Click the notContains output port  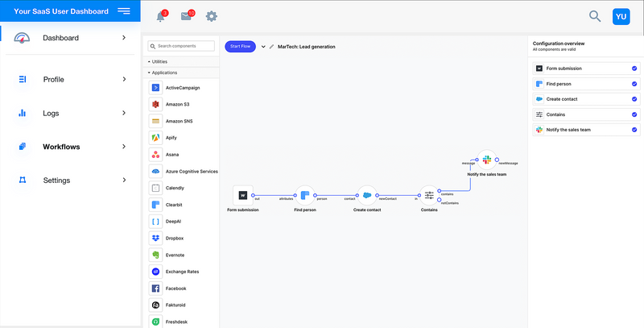(440, 200)
